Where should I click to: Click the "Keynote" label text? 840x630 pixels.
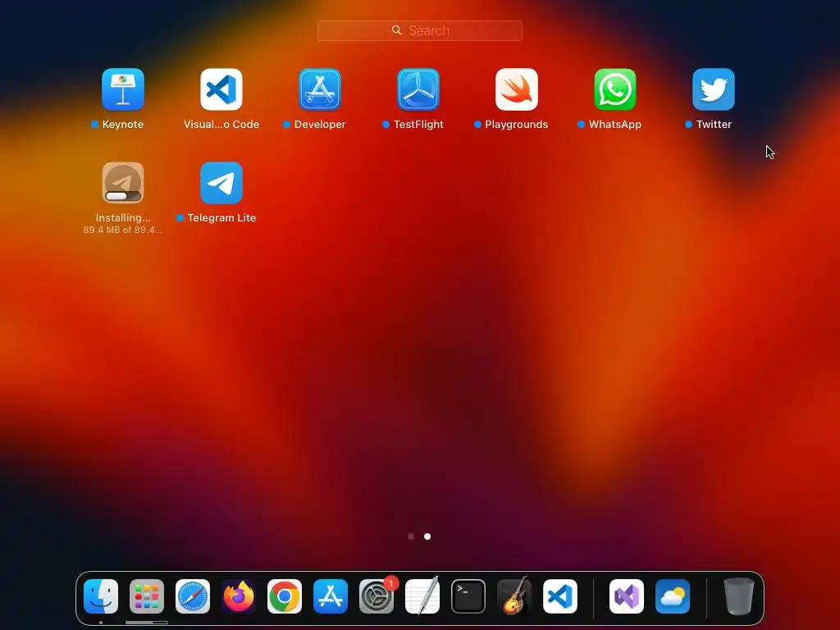click(123, 125)
